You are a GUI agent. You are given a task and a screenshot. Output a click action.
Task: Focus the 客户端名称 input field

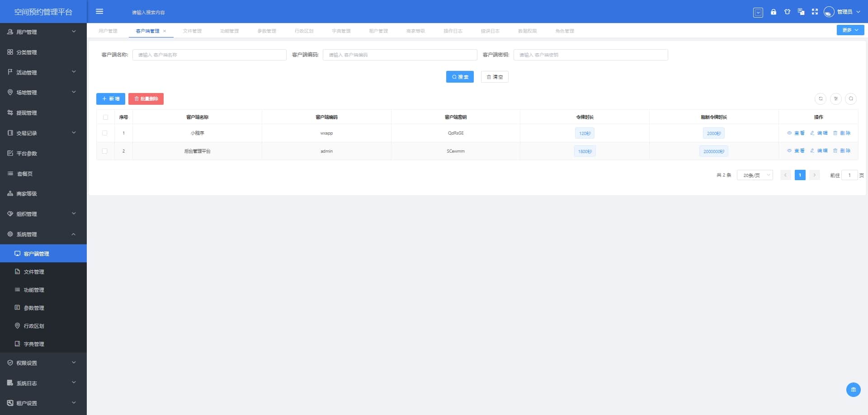(x=209, y=55)
